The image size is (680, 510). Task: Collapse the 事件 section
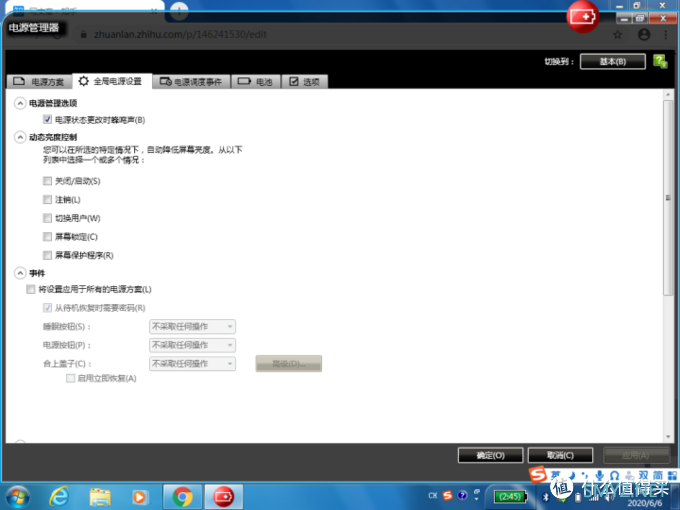(x=20, y=273)
